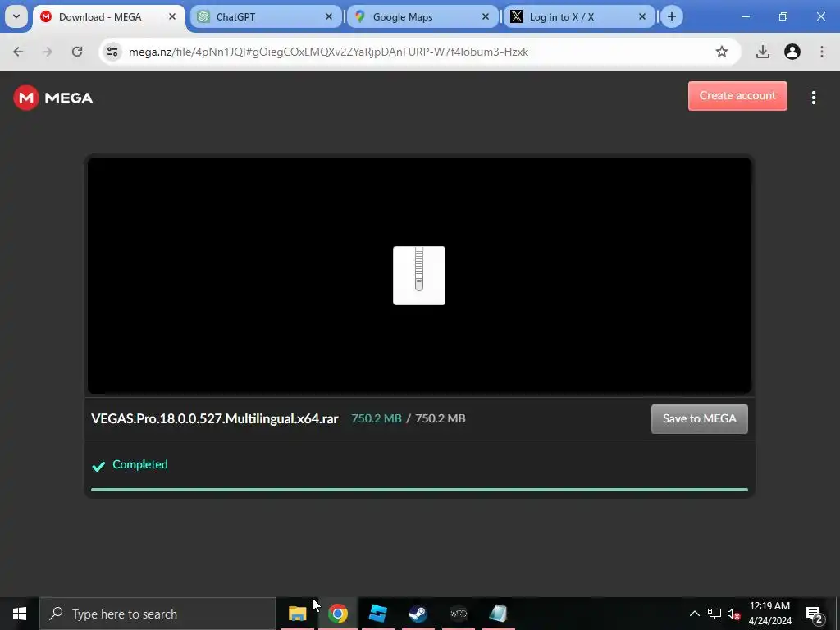Screen dimensions: 840x630
Task: Click the Type here to search box
Action: (157, 614)
